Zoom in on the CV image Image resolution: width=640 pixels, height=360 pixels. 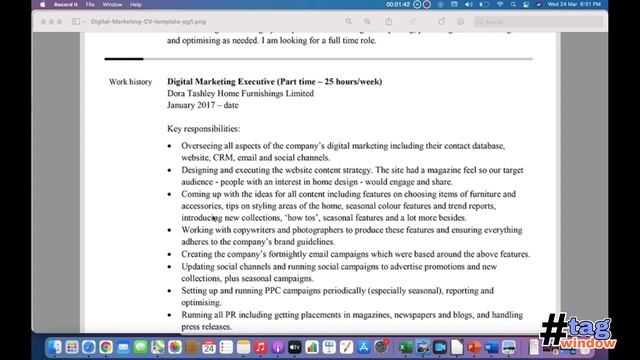[x=367, y=22]
